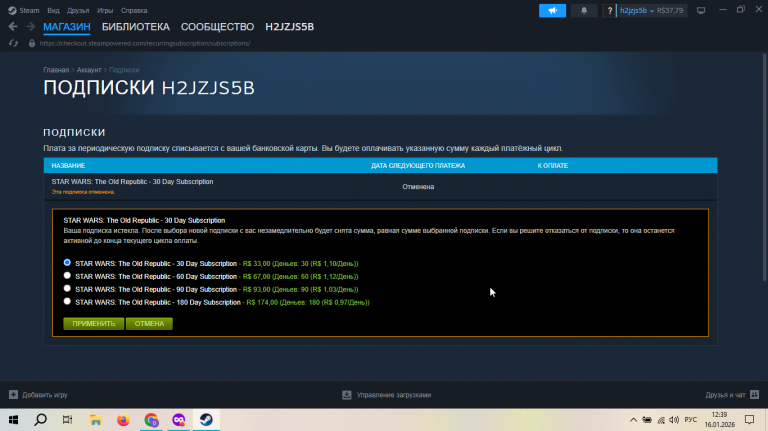Click the R$ 93,00 price text
768x431 pixels.
(259, 289)
